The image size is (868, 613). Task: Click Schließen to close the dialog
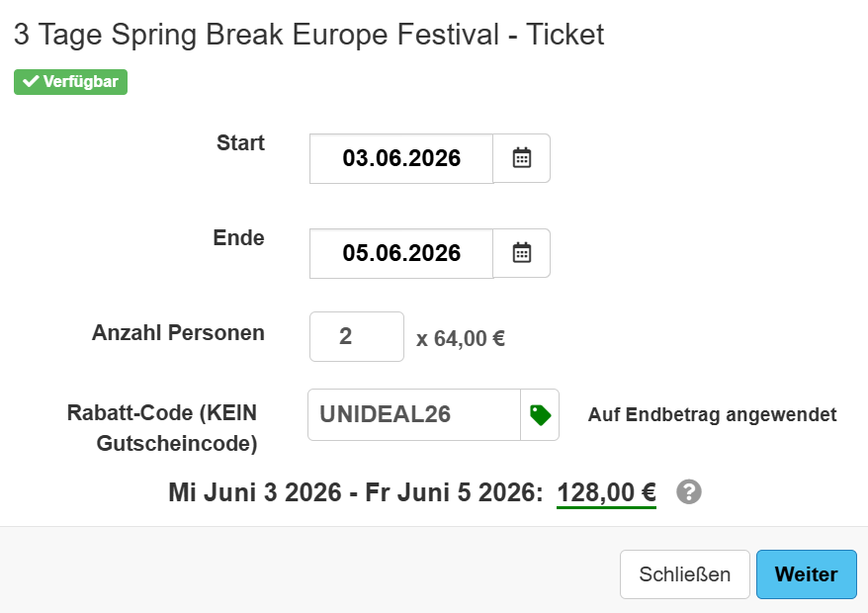point(684,573)
